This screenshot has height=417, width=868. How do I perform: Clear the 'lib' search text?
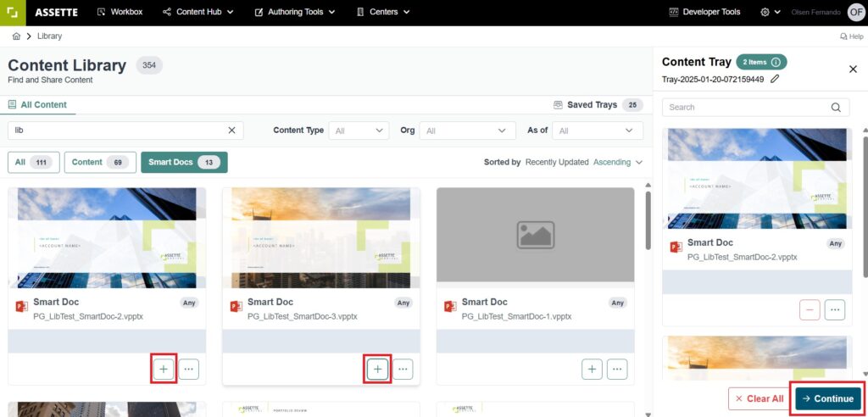(232, 131)
